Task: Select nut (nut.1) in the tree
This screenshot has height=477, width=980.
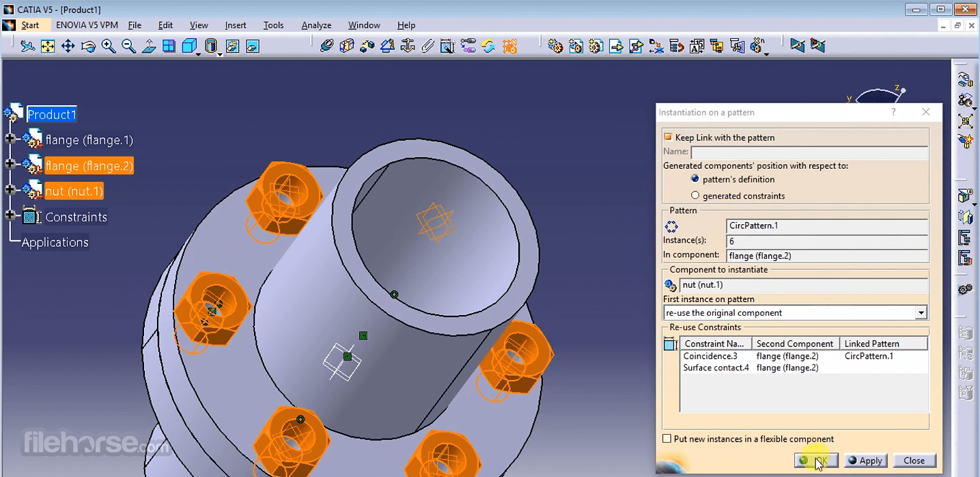Action: (x=74, y=191)
